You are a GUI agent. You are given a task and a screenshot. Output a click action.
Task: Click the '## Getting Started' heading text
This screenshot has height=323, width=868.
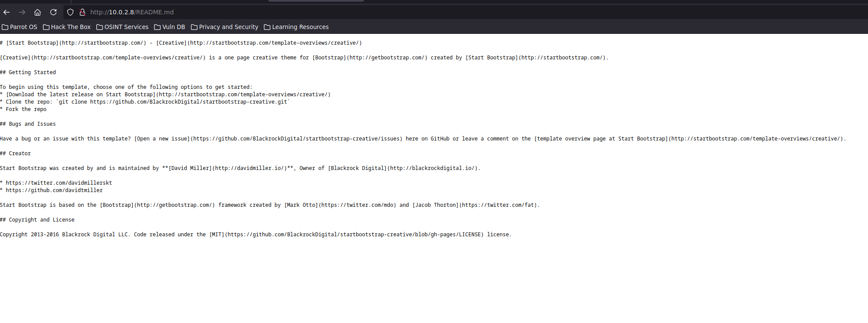pyautogui.click(x=28, y=72)
